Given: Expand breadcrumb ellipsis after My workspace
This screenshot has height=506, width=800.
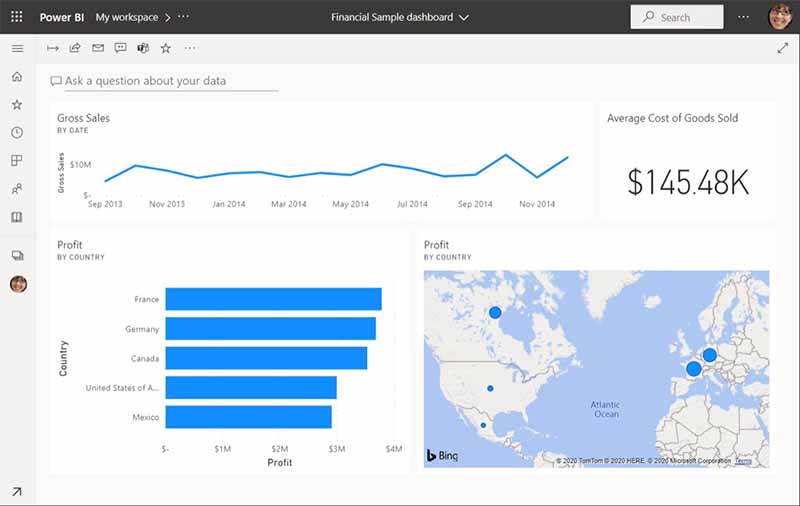Looking at the screenshot, I should 183,17.
